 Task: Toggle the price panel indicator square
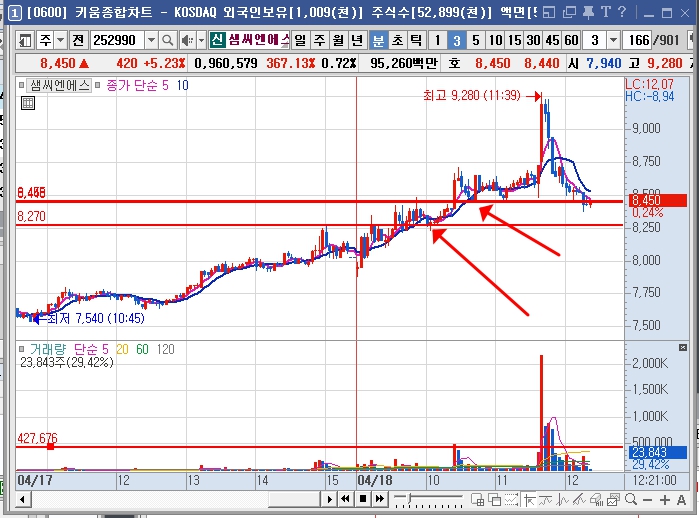pyautogui.click(x=21, y=85)
